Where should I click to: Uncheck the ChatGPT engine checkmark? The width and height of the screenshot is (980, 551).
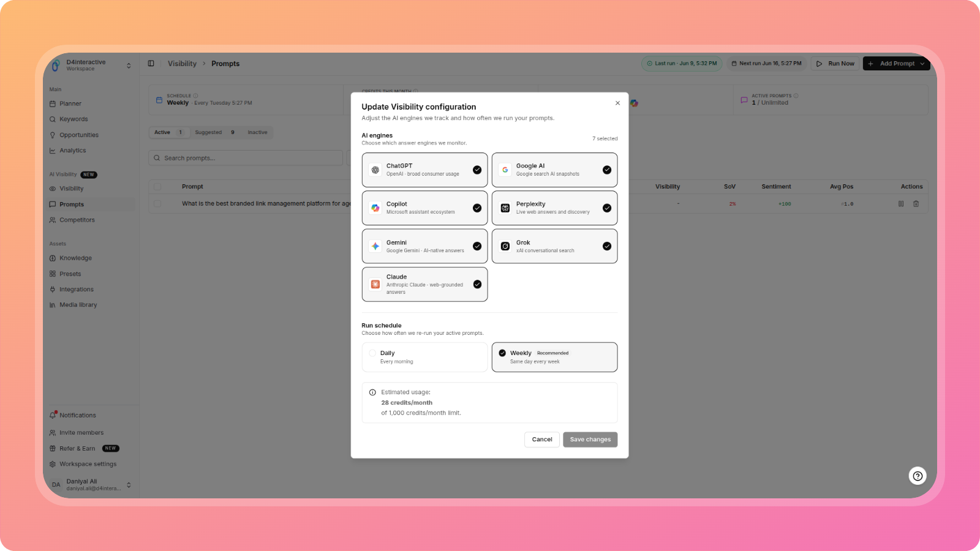(x=477, y=170)
